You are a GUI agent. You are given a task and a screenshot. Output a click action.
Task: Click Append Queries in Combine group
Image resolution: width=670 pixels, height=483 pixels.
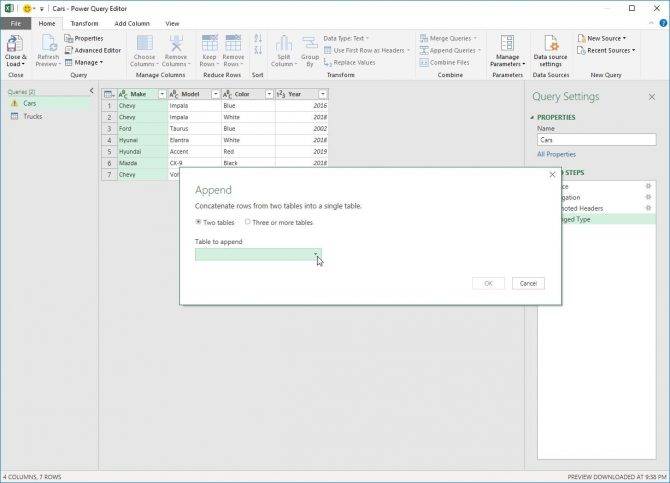tap(450, 50)
